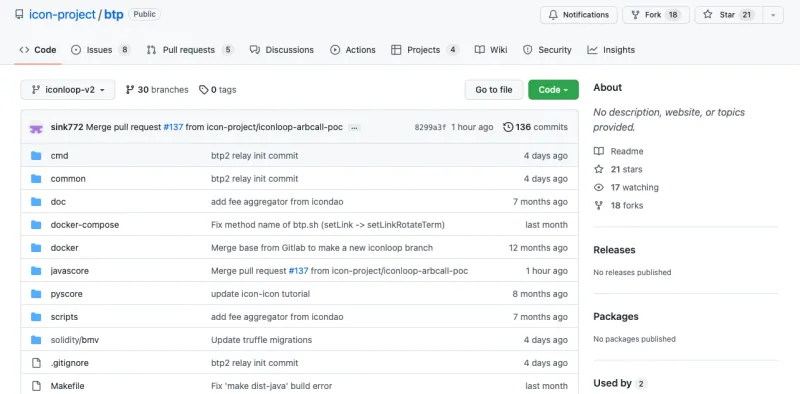
Task: Click the Go to file button
Action: click(x=494, y=90)
